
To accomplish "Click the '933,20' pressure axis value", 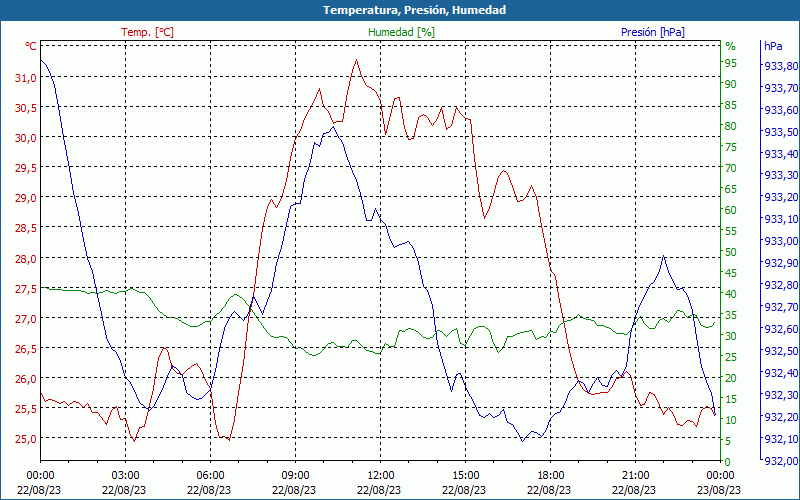I will 781,197.
